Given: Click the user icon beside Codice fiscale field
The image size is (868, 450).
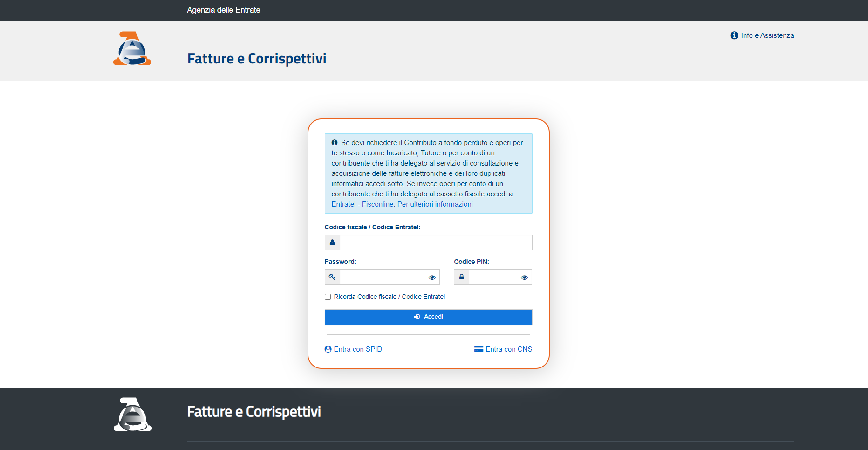Looking at the screenshot, I should point(332,242).
